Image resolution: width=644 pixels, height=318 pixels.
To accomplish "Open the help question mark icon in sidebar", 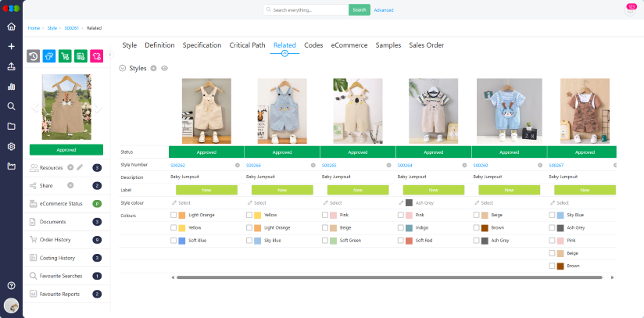I will [11, 286].
